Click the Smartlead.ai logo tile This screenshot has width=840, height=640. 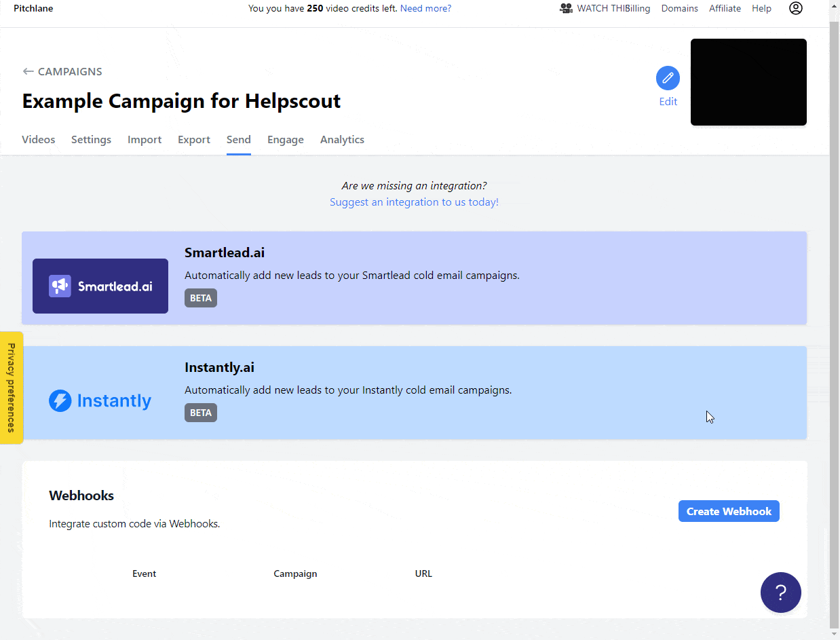pos(100,286)
